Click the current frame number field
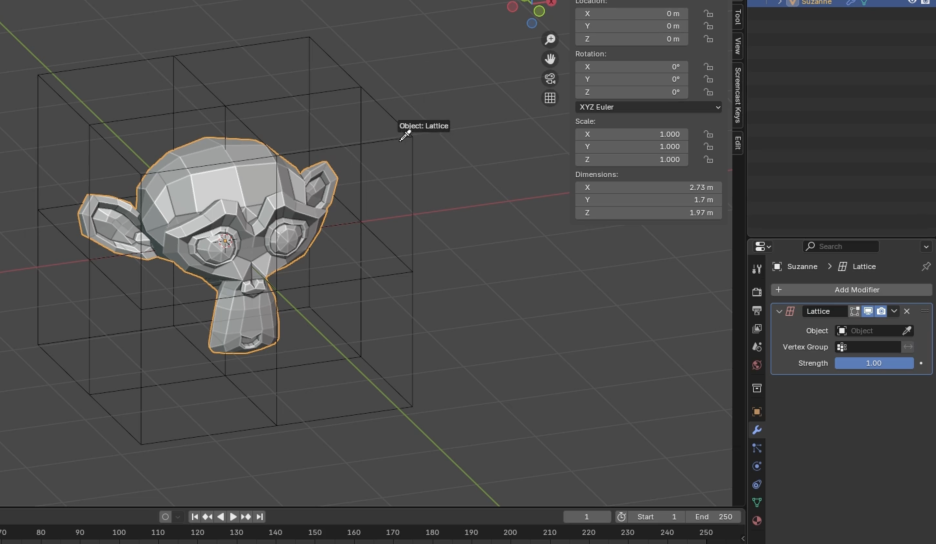Viewport: 936px width, 544px height. pyautogui.click(x=587, y=517)
